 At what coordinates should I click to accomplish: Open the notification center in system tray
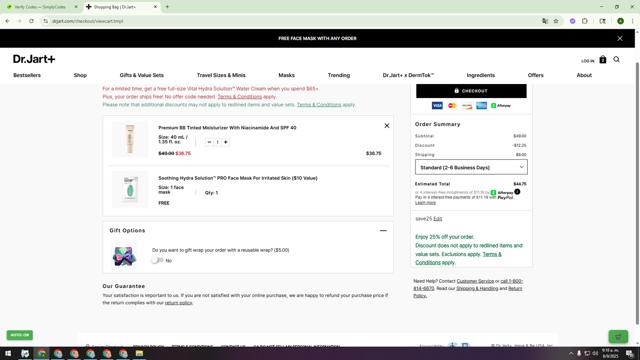(629, 353)
